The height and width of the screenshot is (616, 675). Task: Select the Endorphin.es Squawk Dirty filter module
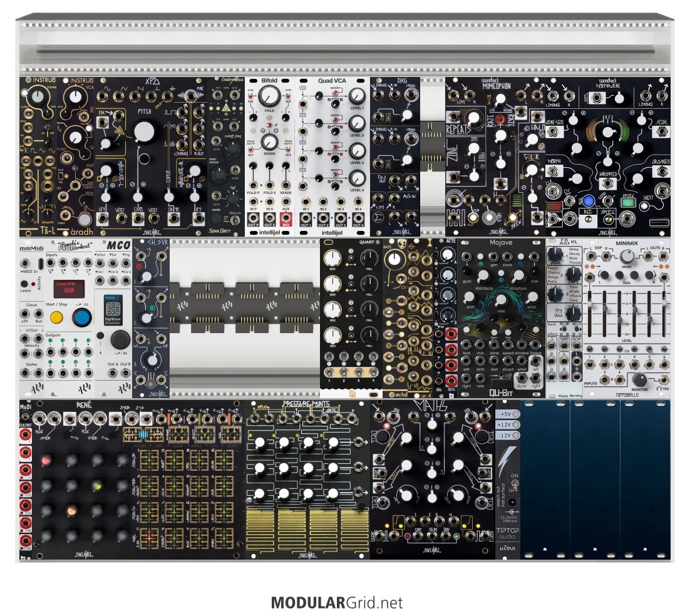226,157
